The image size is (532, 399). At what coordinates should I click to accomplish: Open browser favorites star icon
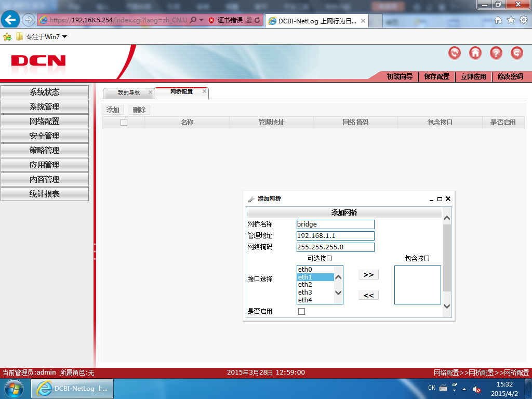pos(511,20)
